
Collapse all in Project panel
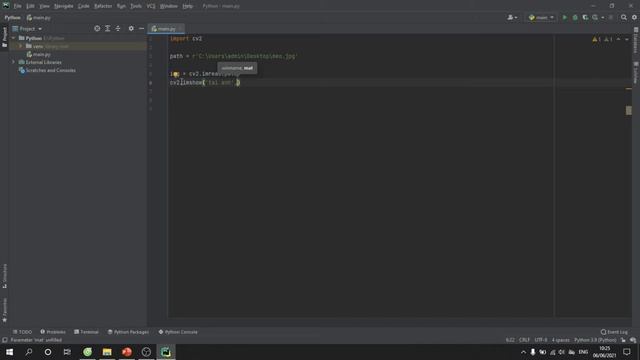[x=118, y=29]
